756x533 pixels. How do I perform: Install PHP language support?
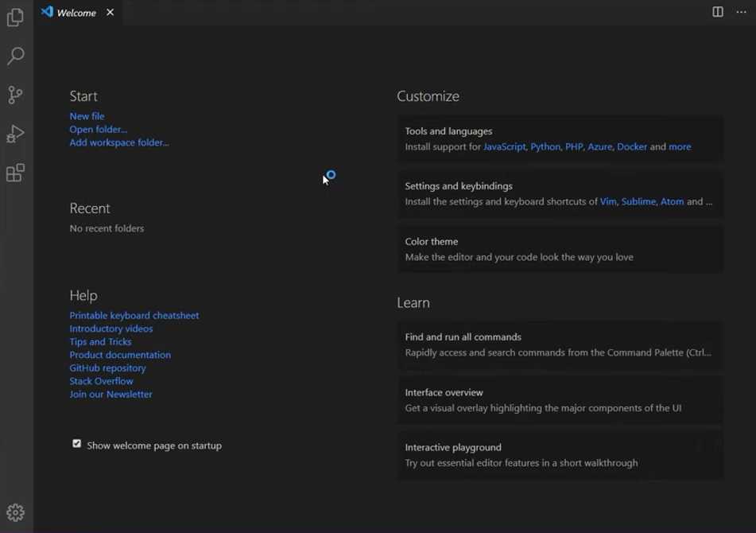coord(574,146)
